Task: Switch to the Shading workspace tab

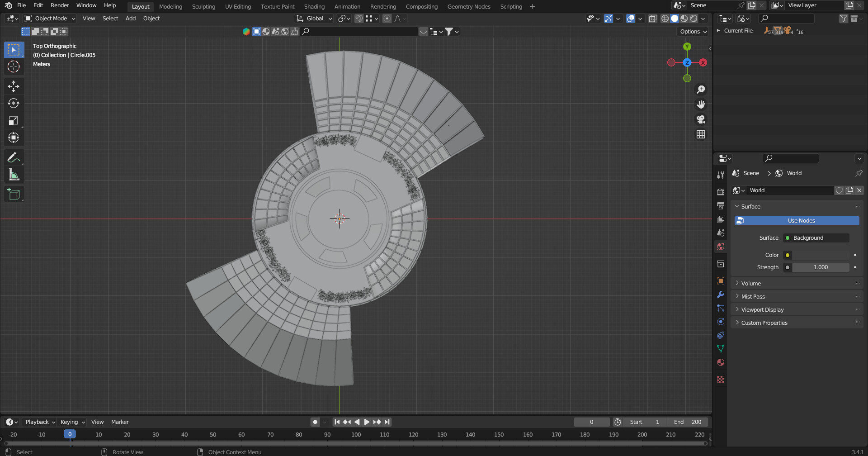Action: click(x=314, y=6)
